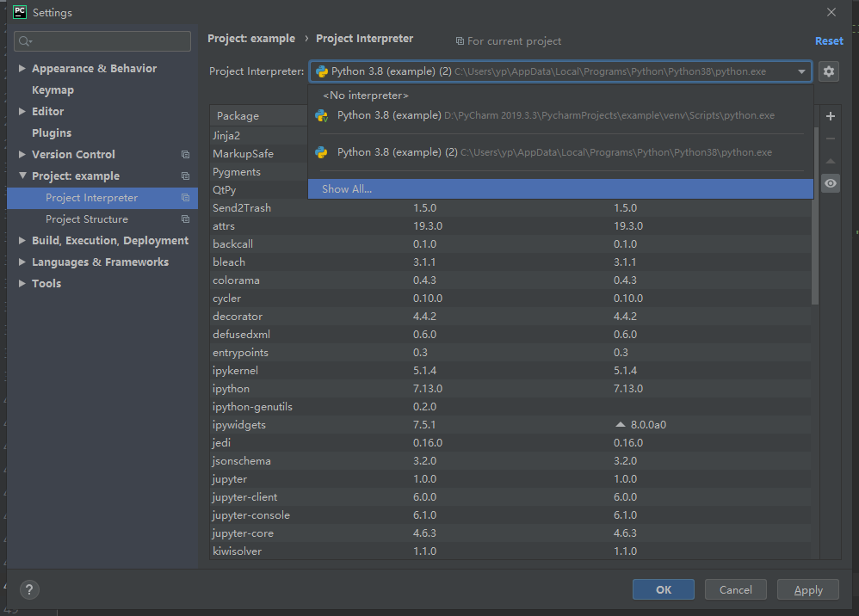The image size is (859, 616).
Task: Collapse the Project: example section
Action: (x=22, y=176)
